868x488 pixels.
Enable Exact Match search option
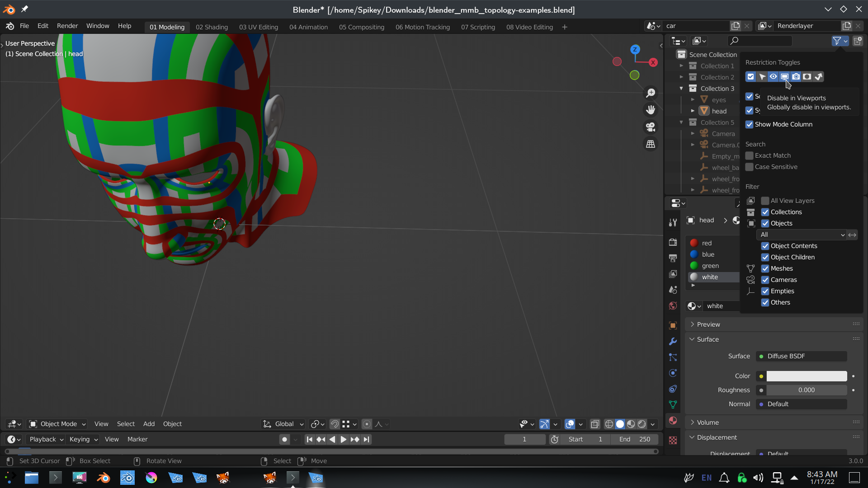[x=750, y=155]
